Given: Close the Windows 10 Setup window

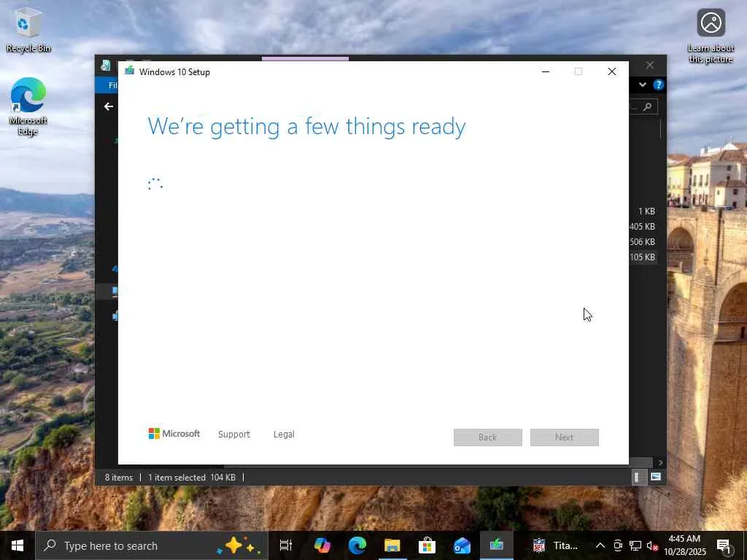Looking at the screenshot, I should [x=612, y=71].
